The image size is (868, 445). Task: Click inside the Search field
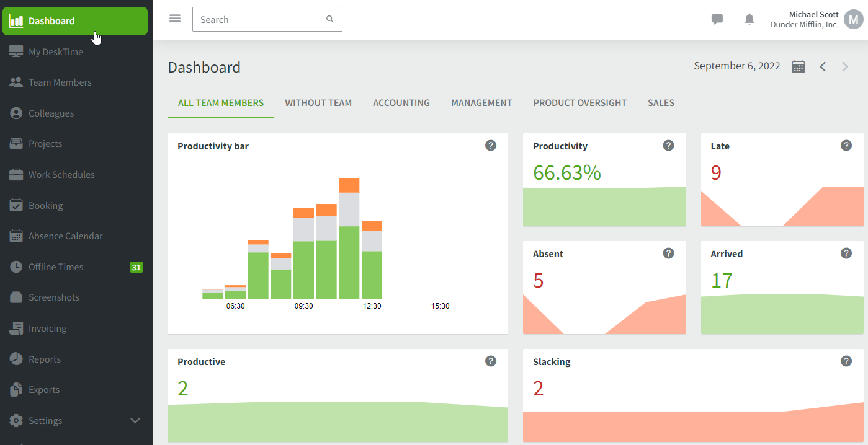[261, 19]
